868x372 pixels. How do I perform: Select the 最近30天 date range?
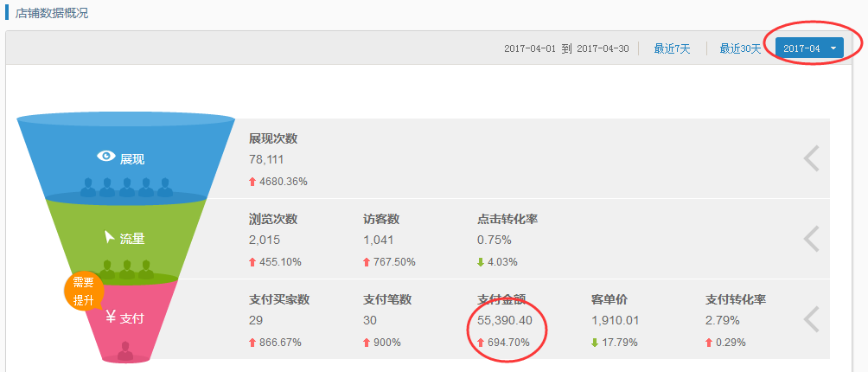pos(740,48)
